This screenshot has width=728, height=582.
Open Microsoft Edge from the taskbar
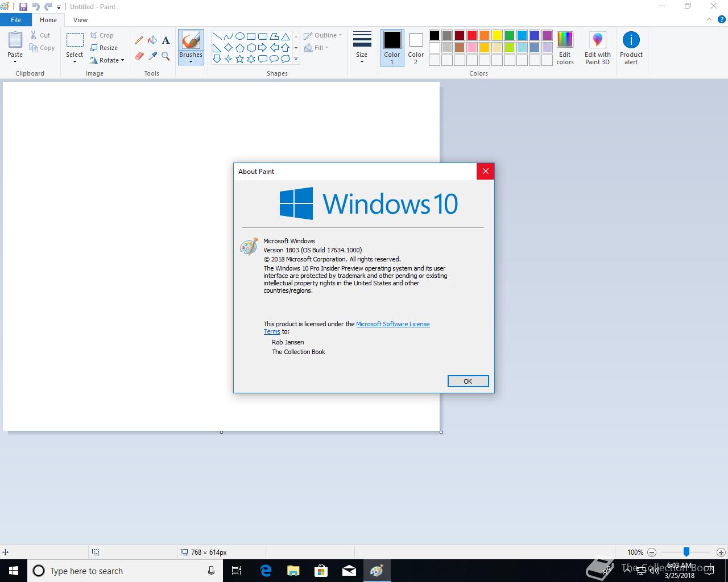point(266,571)
